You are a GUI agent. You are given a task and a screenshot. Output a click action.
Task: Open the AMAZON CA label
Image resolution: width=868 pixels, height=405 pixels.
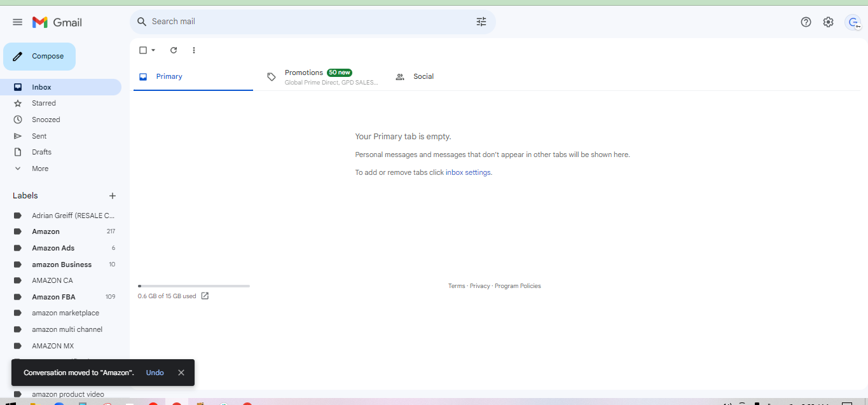[60, 280]
